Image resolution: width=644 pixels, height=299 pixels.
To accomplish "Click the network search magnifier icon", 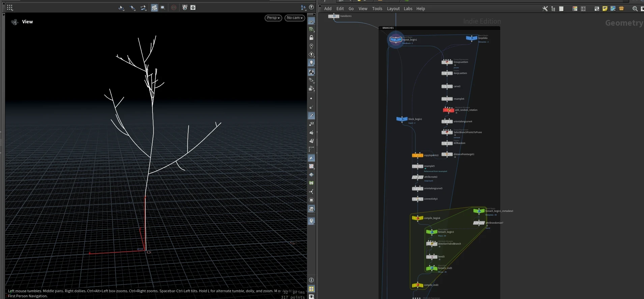I will 635,9.
